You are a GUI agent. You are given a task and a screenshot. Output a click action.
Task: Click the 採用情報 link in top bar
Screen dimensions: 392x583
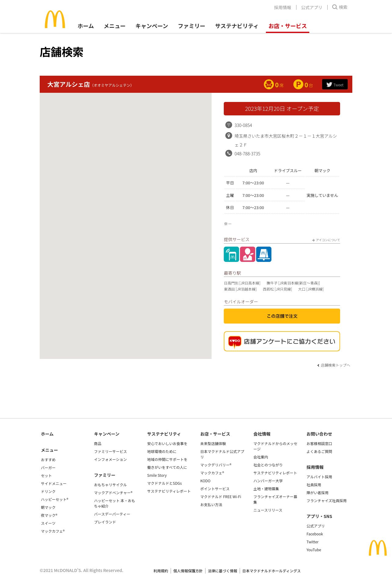pos(283,7)
